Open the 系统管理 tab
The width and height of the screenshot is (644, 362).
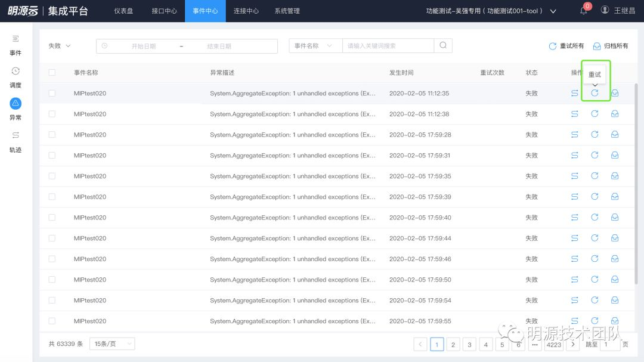[x=287, y=11]
